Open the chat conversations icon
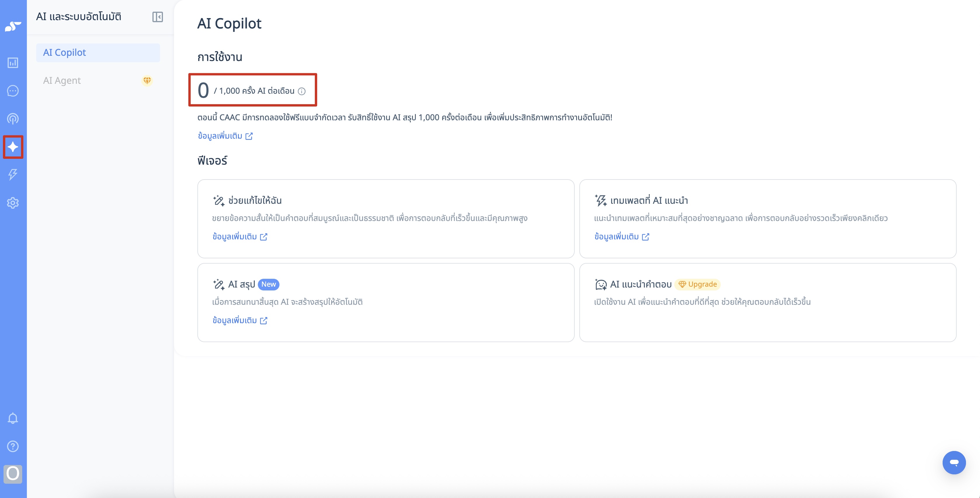 point(13,91)
